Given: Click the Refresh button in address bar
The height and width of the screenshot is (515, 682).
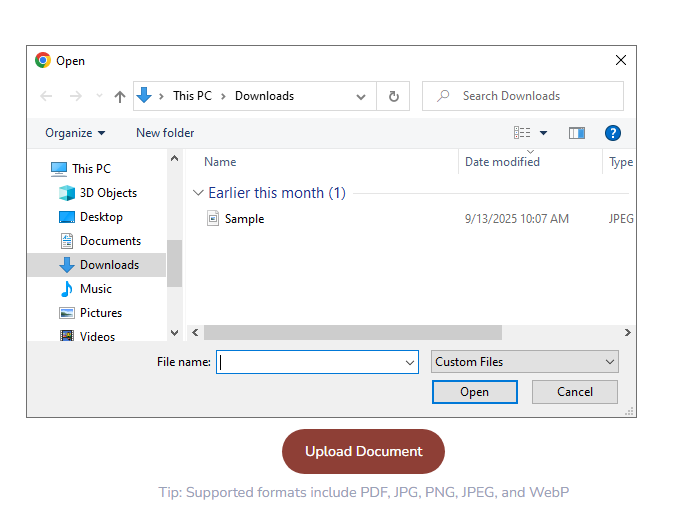Looking at the screenshot, I should (394, 96).
